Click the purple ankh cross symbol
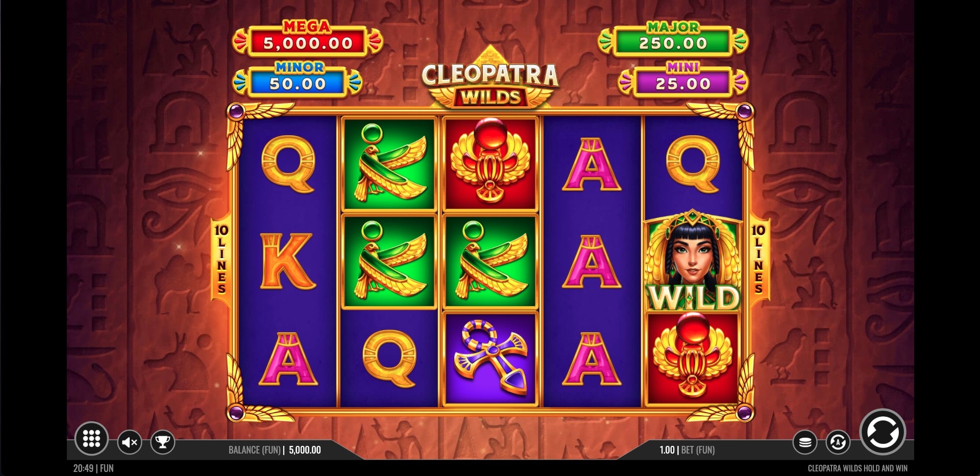This screenshot has width=980, height=476. [490, 359]
